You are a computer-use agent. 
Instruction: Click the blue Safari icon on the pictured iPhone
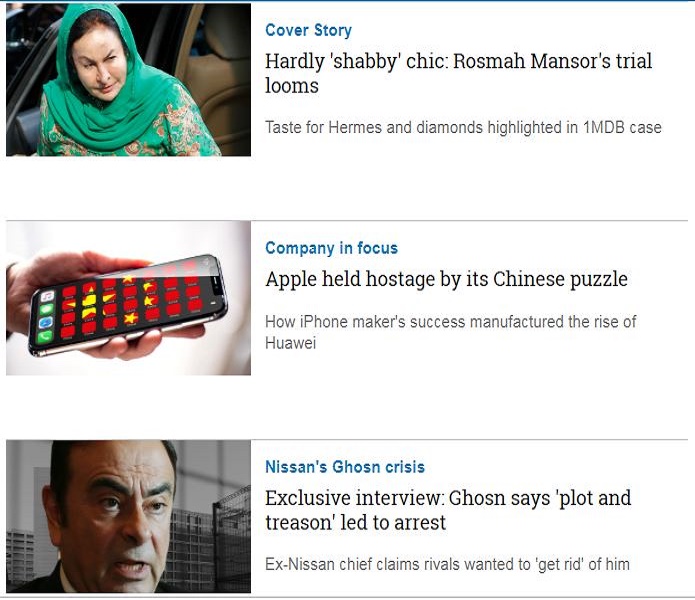coord(46,323)
